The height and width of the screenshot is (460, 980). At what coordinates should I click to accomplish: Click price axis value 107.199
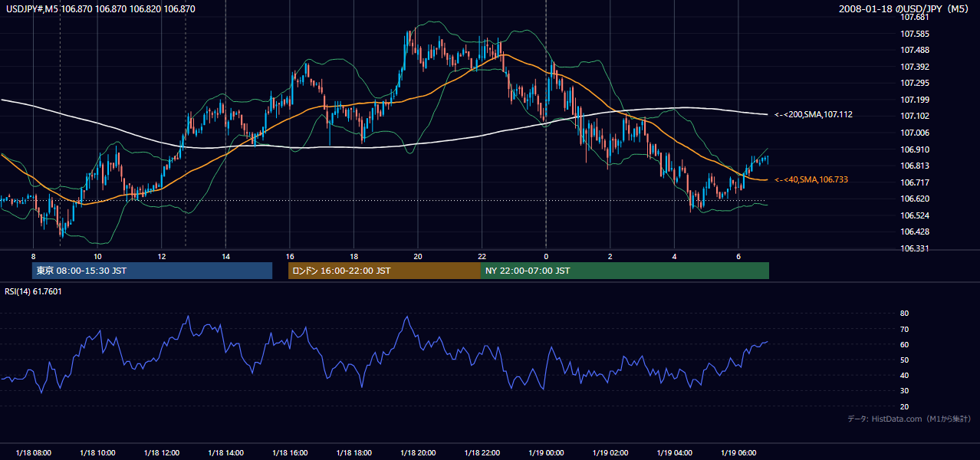[x=916, y=100]
